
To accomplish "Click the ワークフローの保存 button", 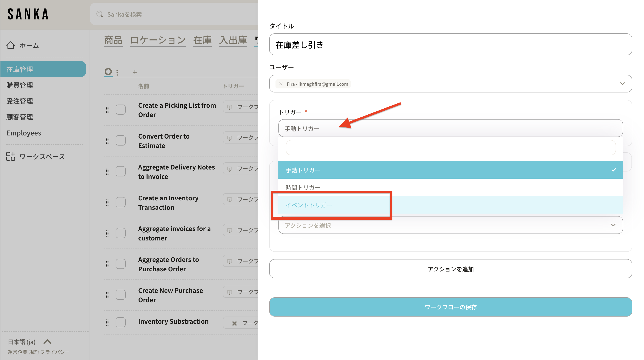I will point(450,307).
